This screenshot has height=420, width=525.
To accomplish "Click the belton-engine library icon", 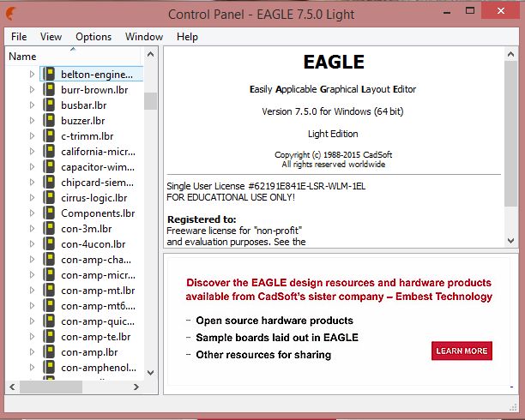I will [49, 74].
